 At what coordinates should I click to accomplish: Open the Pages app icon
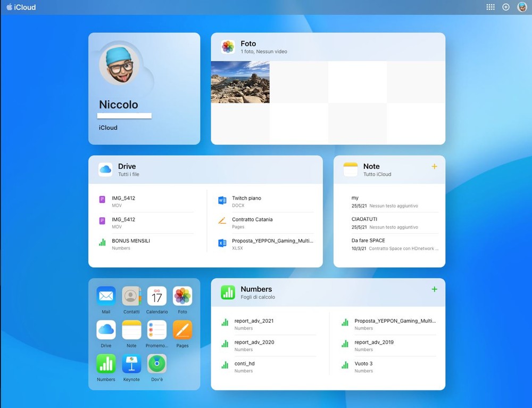[x=182, y=330]
